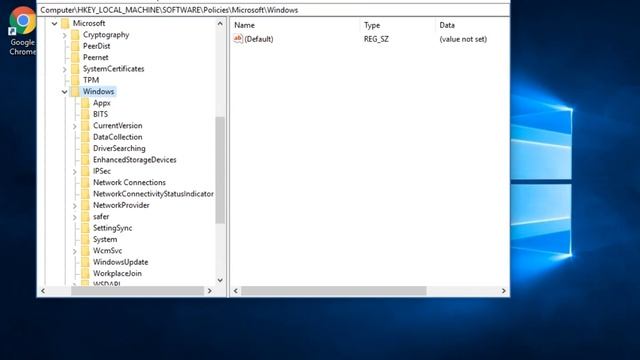This screenshot has width=640, height=360.
Task: Click the Network Connections folder icon
Action: pyautogui.click(x=85, y=182)
